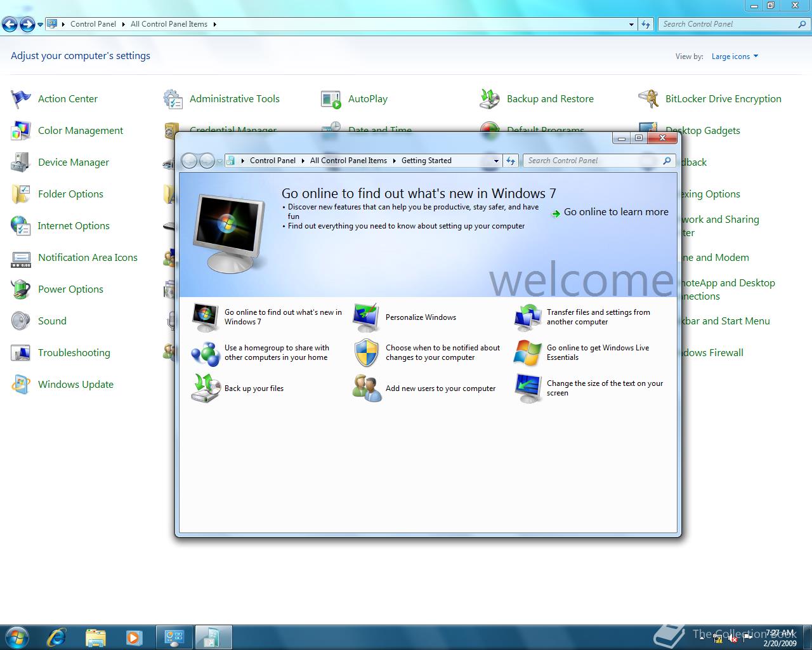Click Getting Started taskbar button

[x=213, y=637]
